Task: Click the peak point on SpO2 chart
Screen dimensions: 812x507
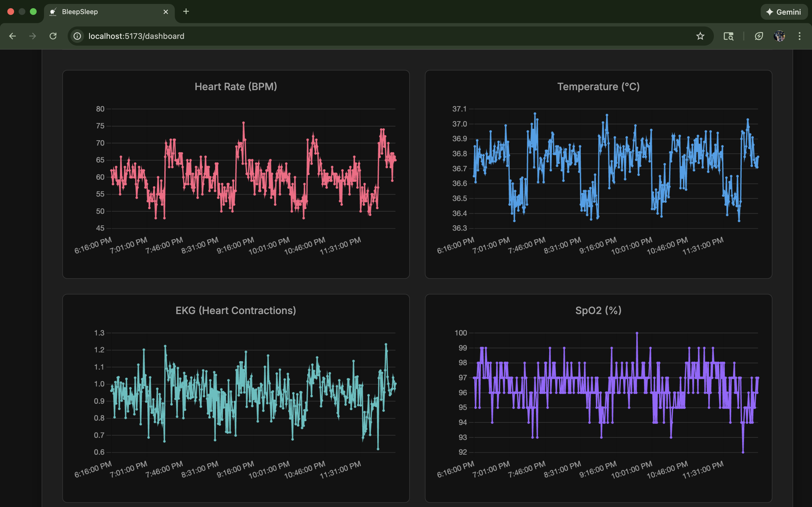Action: point(637,333)
